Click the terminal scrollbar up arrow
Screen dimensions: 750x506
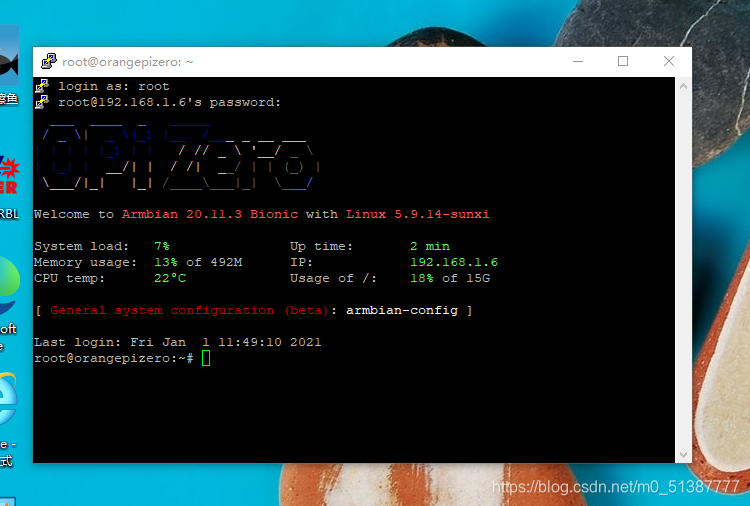(683, 87)
